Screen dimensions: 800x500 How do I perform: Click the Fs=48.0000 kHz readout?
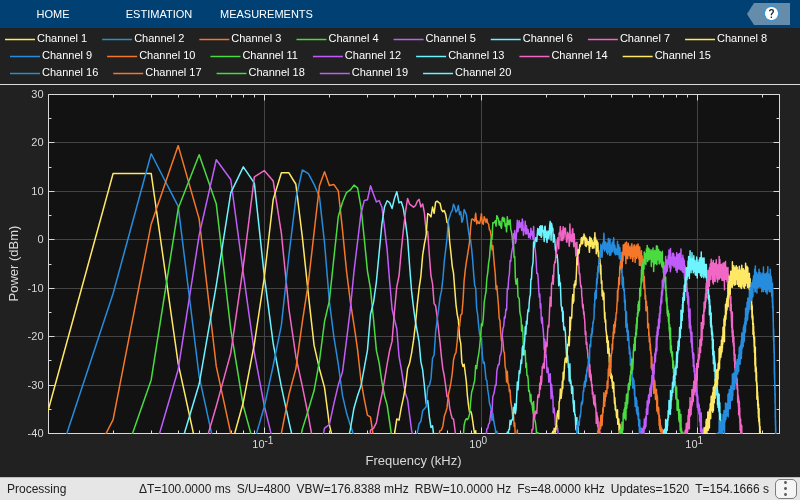[x=561, y=489]
